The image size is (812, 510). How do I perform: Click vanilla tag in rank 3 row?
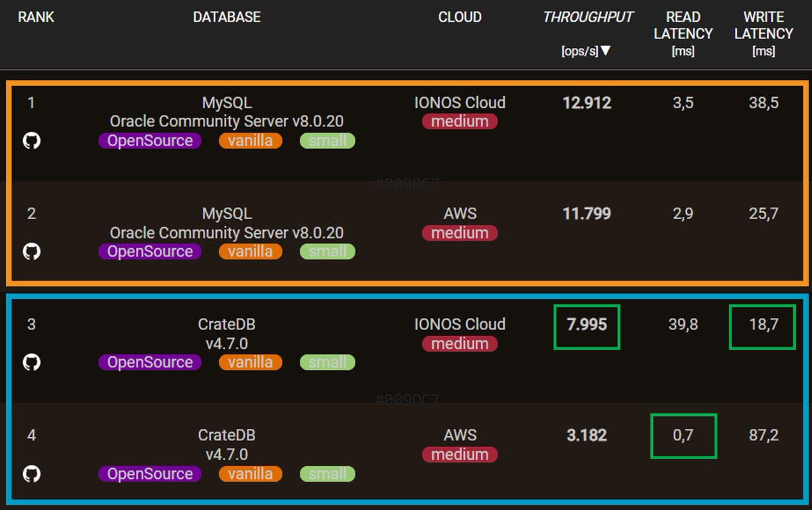pos(250,363)
